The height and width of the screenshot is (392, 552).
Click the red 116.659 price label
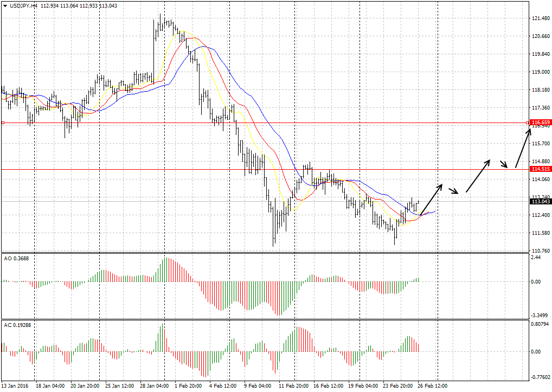pyautogui.click(x=541, y=123)
